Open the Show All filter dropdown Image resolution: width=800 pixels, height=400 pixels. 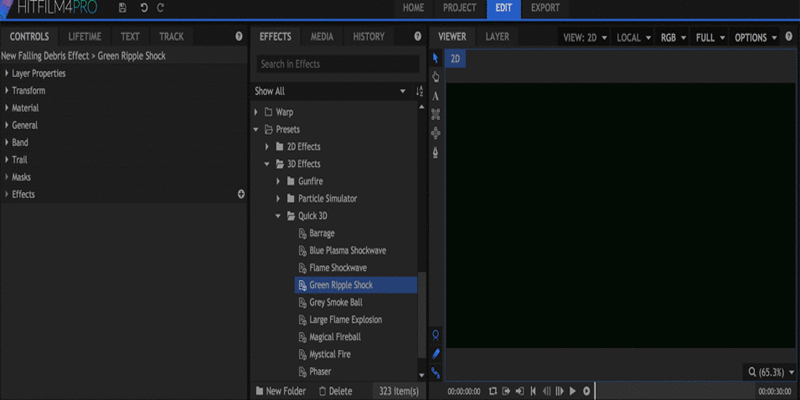click(330, 91)
